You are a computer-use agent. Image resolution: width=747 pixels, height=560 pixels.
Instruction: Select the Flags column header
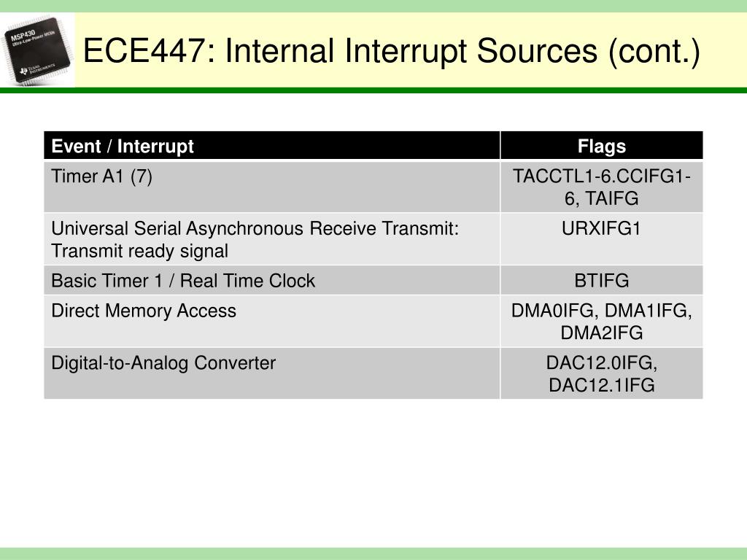[602, 146]
